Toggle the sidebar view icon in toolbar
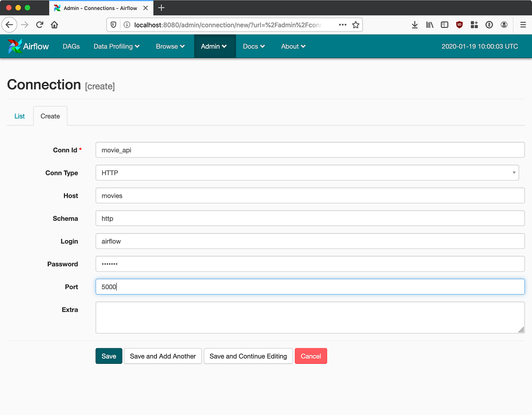This screenshot has width=532, height=415. click(x=444, y=25)
